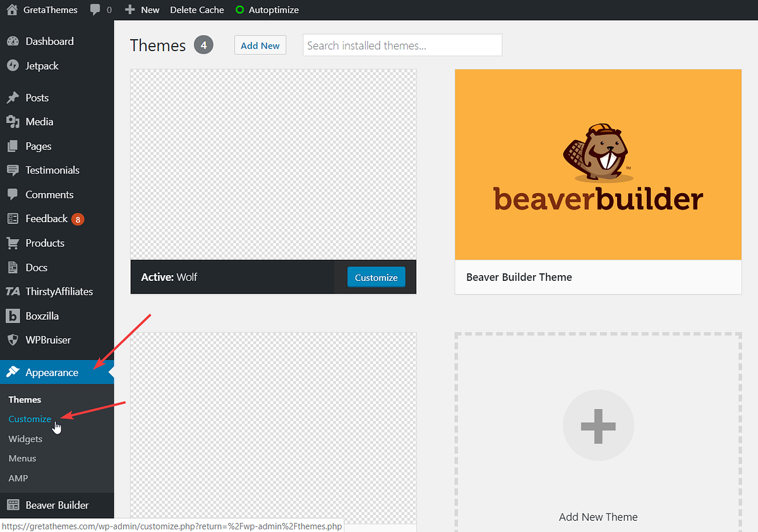Image resolution: width=758 pixels, height=532 pixels.
Task: Click the WPBruiser shield icon
Action: [13, 340]
